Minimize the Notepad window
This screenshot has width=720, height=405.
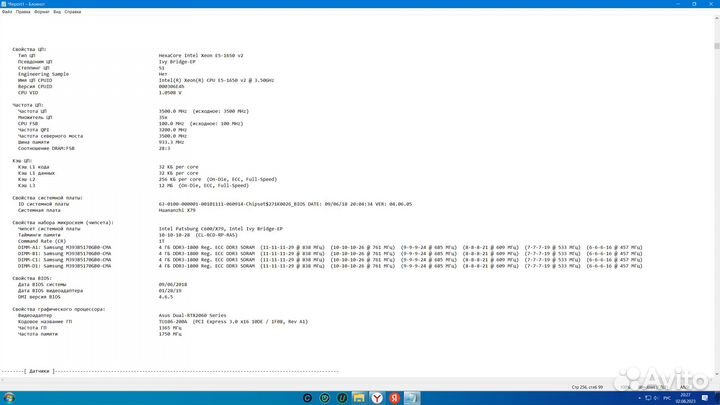click(x=678, y=4)
